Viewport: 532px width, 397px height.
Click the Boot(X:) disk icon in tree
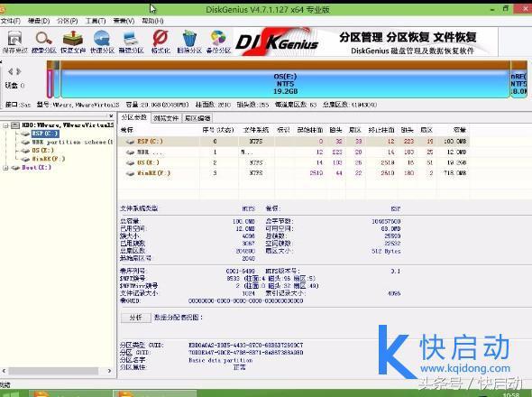pyautogui.click(x=15, y=168)
